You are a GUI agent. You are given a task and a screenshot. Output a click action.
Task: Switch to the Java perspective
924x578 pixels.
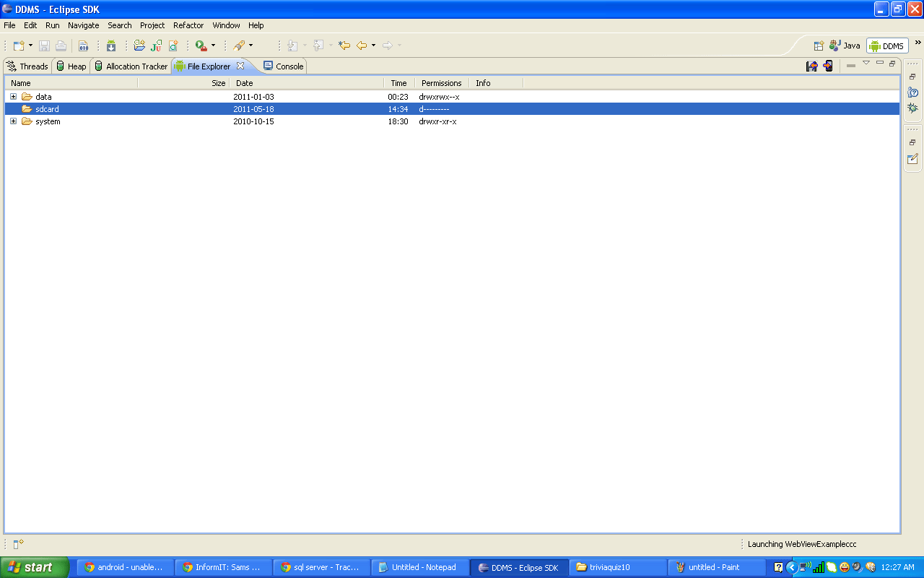coord(845,46)
